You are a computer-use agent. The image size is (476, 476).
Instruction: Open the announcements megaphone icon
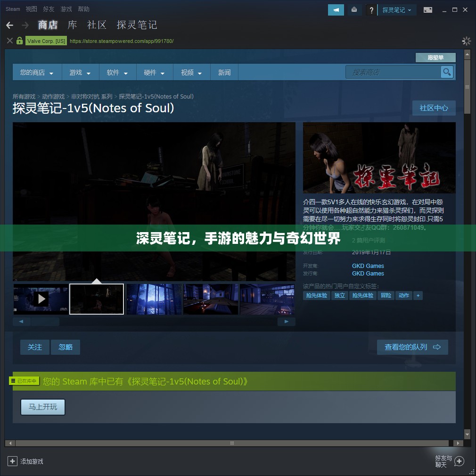[336, 10]
